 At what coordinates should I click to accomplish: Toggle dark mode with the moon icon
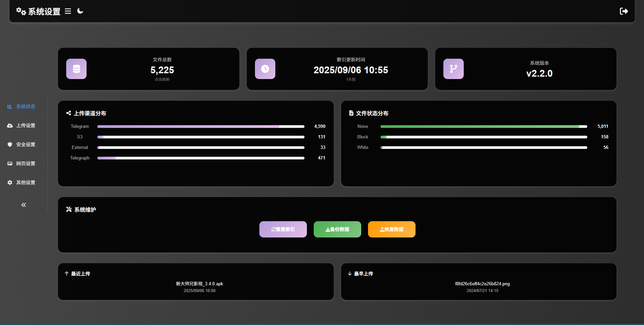[80, 11]
